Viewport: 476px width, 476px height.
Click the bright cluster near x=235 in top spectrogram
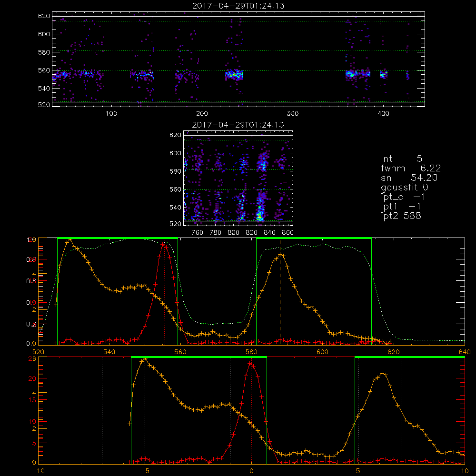(234, 74)
